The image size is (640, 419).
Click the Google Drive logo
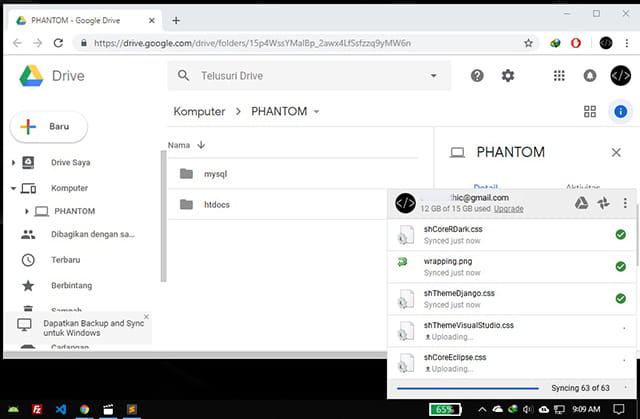31,76
